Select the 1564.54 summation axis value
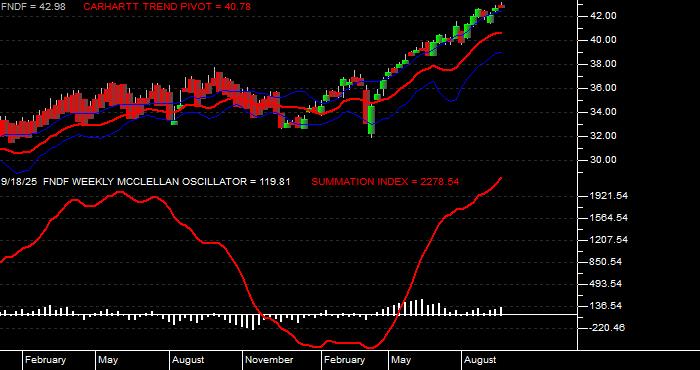Screen dimensions: 700x370 pos(608,218)
